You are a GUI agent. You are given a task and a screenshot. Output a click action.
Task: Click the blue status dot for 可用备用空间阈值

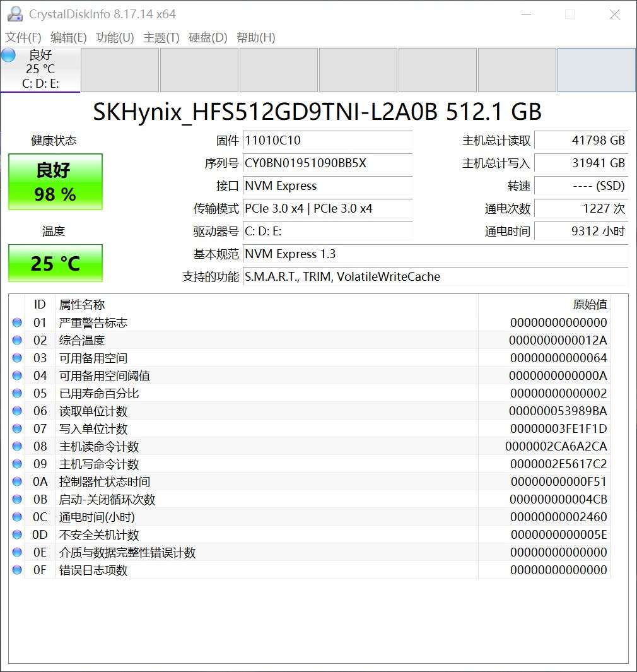(17, 376)
